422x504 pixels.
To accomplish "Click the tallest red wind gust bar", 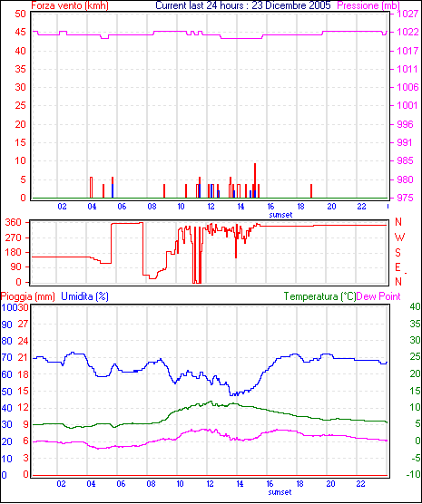I will click(x=255, y=180).
